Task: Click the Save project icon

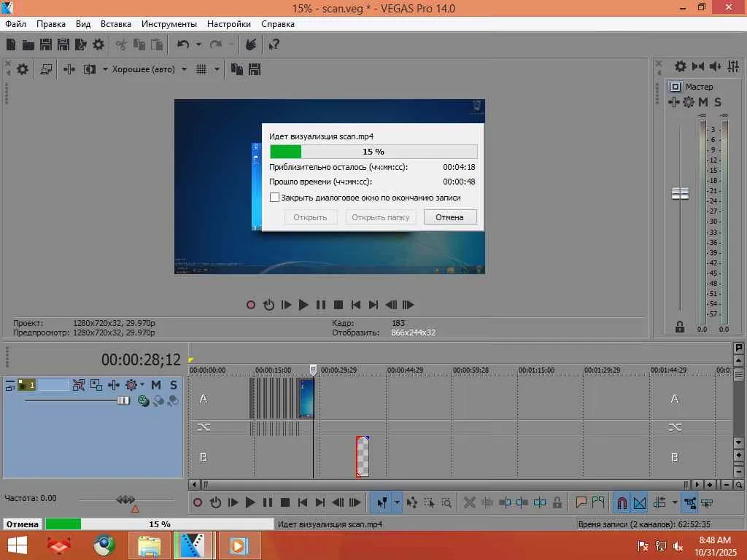Action: [46, 44]
